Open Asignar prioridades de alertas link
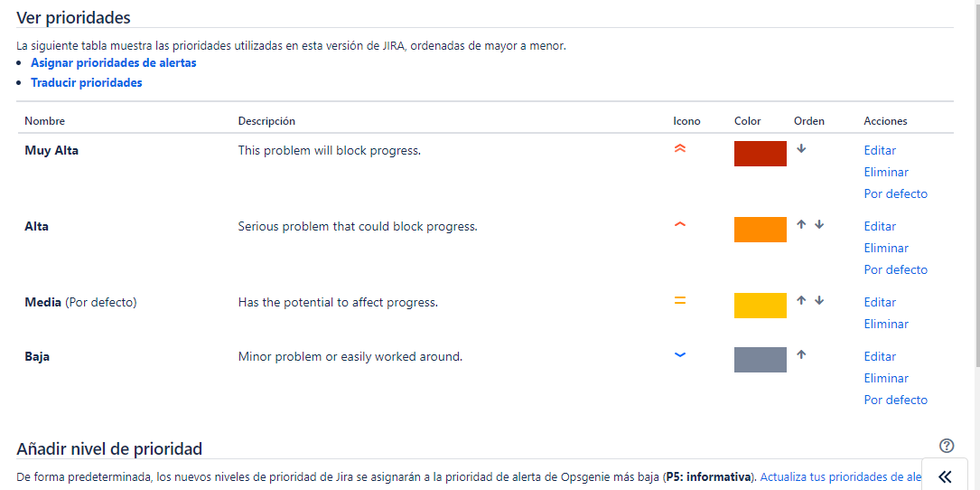980x490 pixels. pyautogui.click(x=114, y=62)
